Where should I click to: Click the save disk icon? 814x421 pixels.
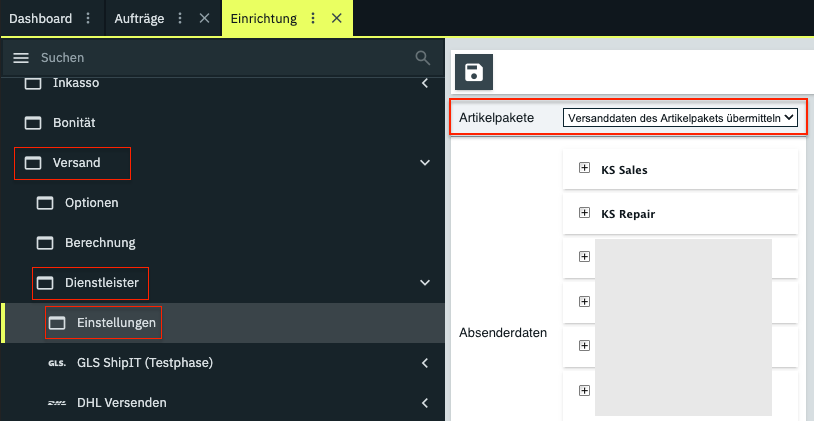pos(474,73)
